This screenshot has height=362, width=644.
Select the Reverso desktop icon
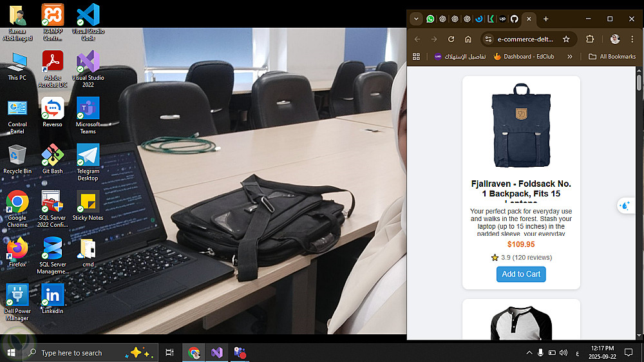(53, 112)
